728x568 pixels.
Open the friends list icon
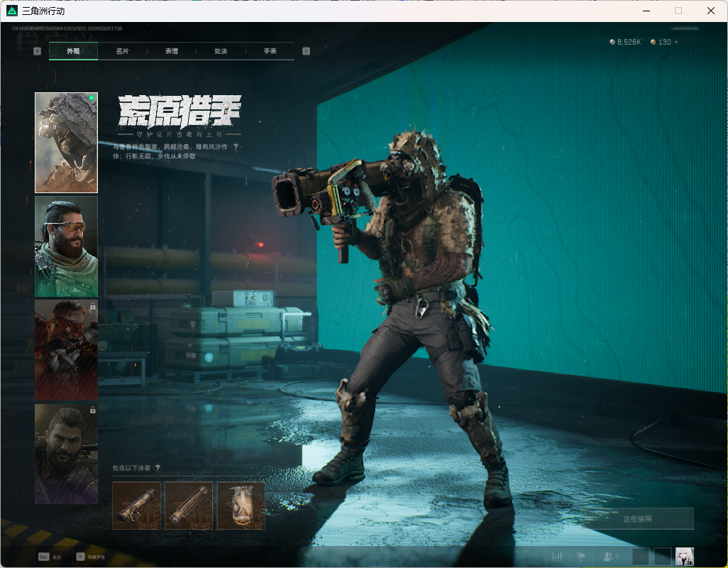tap(610, 556)
